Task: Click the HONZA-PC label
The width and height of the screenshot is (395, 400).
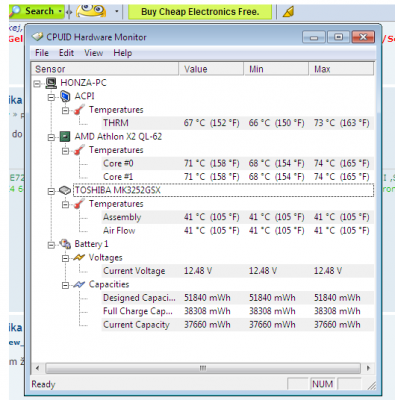Action: tap(83, 83)
